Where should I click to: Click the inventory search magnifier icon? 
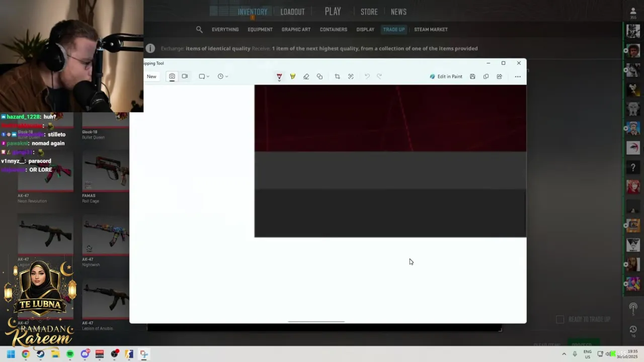click(199, 30)
